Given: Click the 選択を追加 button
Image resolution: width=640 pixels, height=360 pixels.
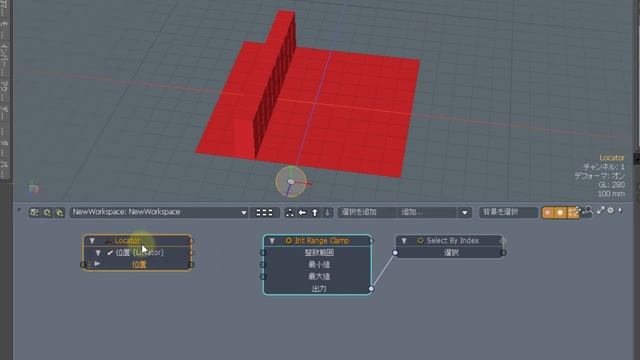Looking at the screenshot, I should [366, 212].
